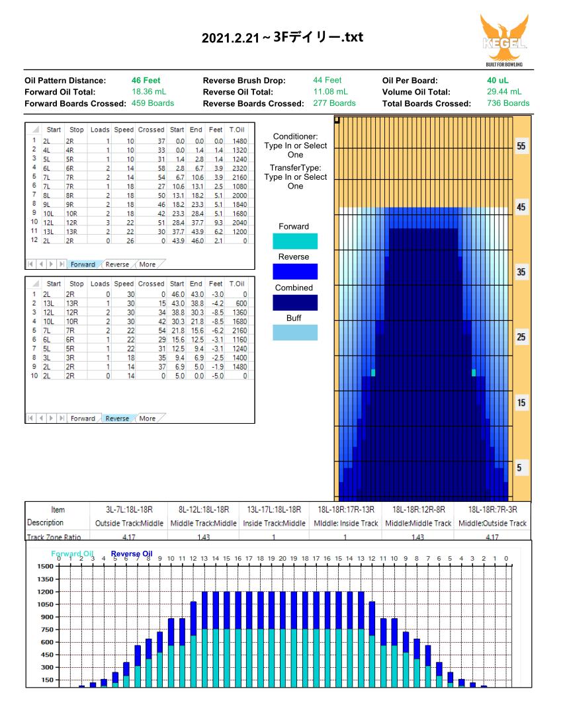The height and width of the screenshot is (728, 563).
Task: Click 'Type In or Select One' under TransferType
Action: tap(296, 182)
